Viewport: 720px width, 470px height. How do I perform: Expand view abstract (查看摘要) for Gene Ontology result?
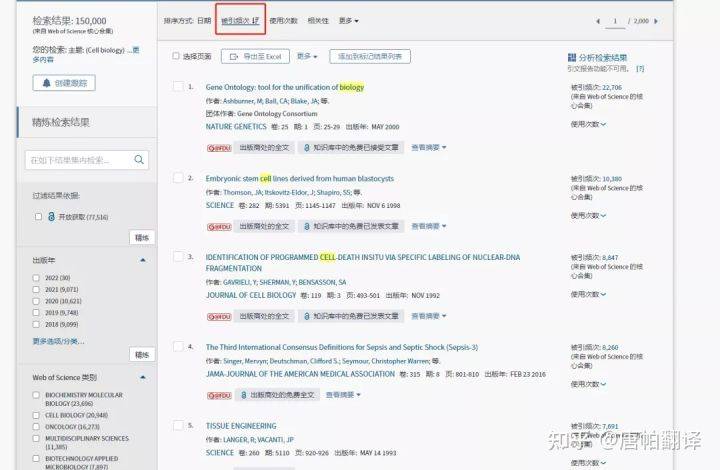[428, 147]
